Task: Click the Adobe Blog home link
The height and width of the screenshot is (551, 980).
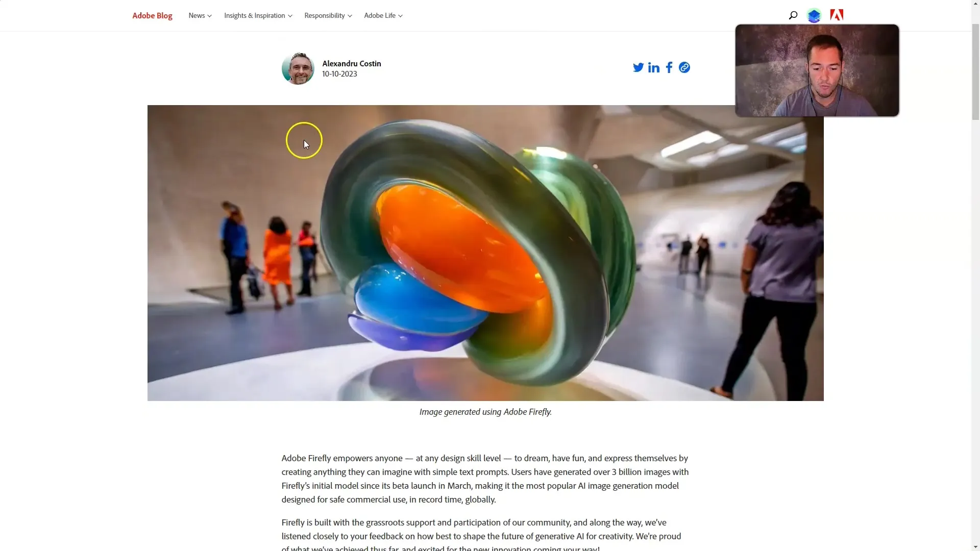Action: pyautogui.click(x=152, y=15)
